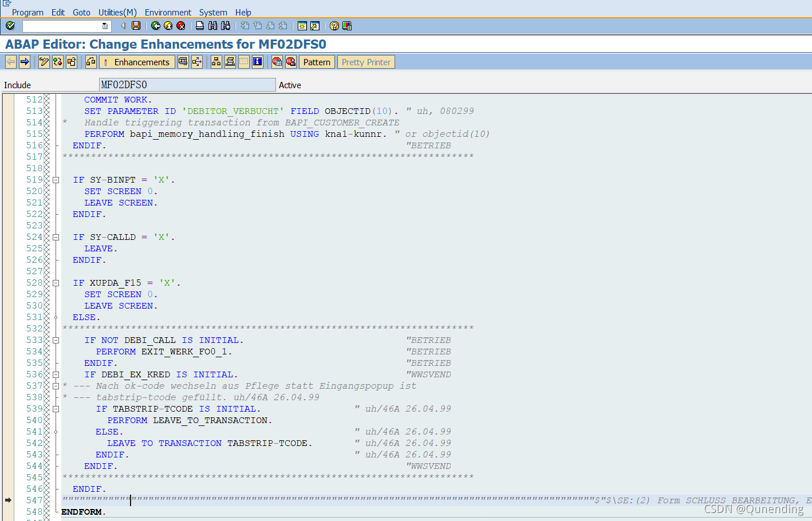The image size is (812, 521).
Task: Click the Pretty Printer button
Action: click(x=366, y=62)
